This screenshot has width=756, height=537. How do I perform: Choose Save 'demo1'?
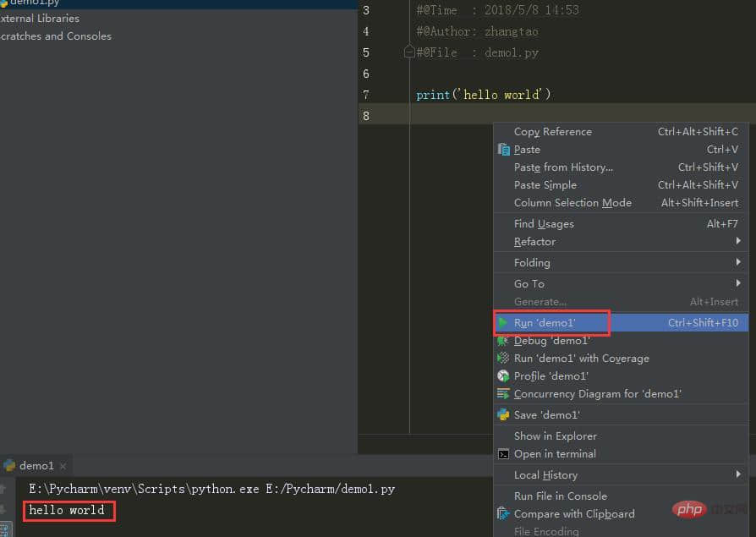click(621, 414)
